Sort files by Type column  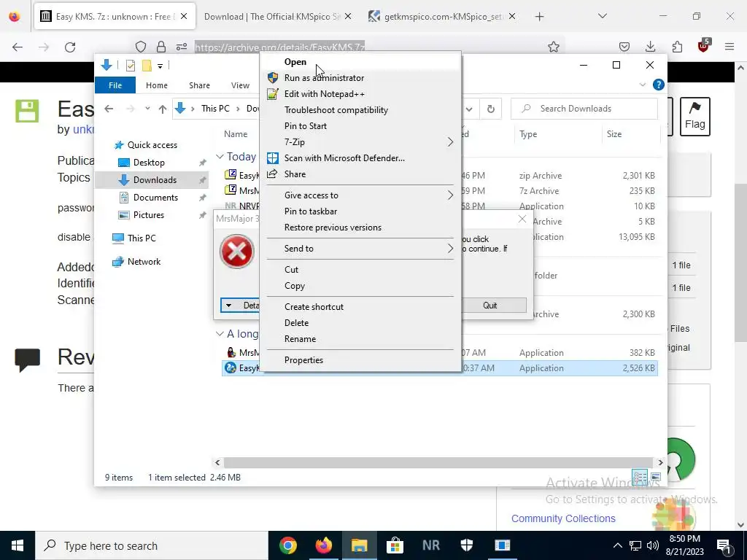point(528,134)
